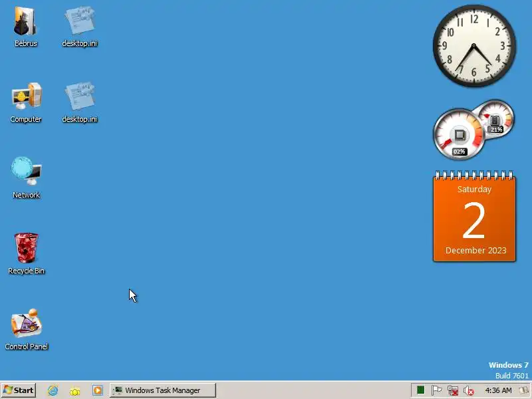Click the Show desktop icon at taskbar end
532x399 pixels.
pyautogui.click(x=525, y=390)
